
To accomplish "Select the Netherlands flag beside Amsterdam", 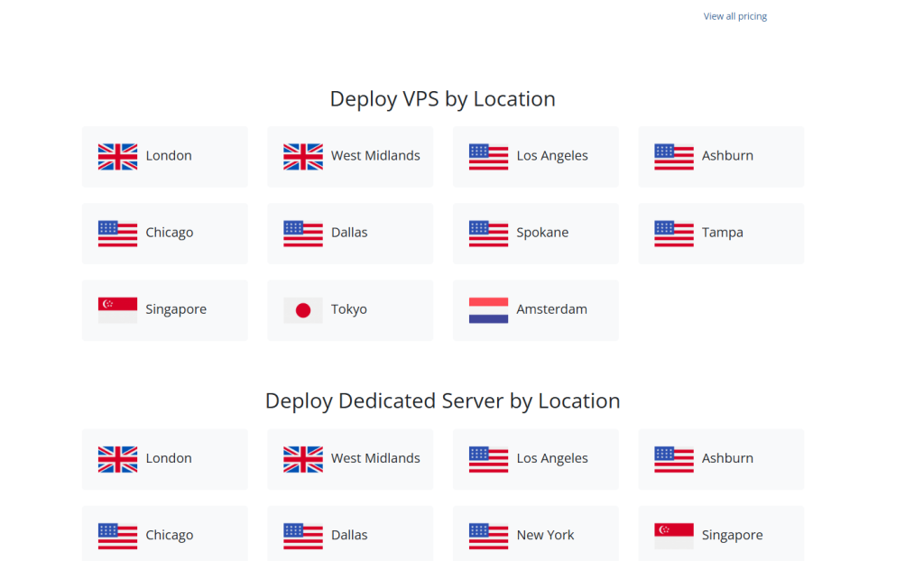I will 488,310.
